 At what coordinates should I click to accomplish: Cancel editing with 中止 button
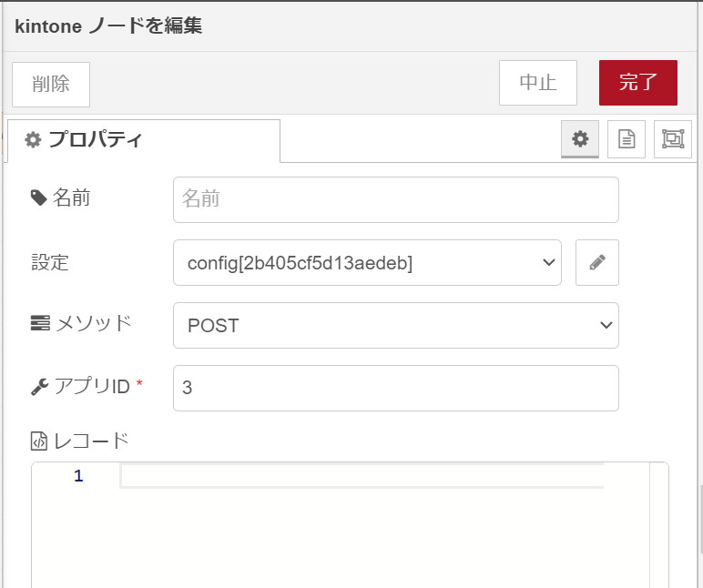pos(538,83)
